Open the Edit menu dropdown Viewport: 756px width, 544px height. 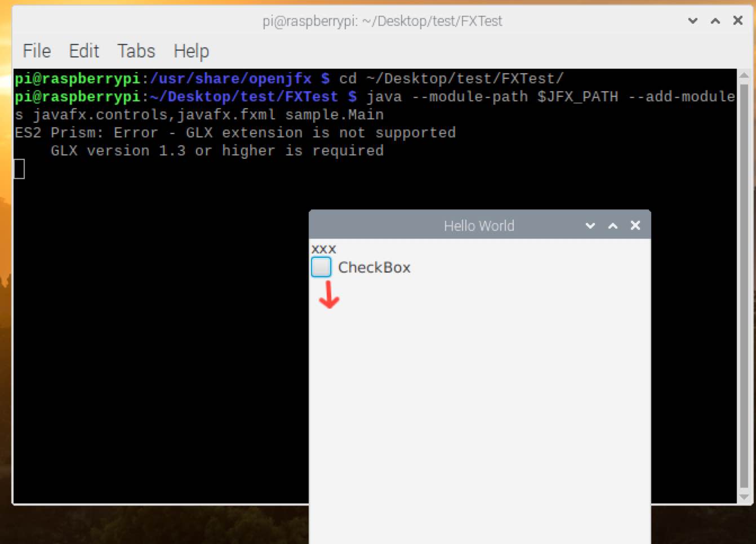83,51
